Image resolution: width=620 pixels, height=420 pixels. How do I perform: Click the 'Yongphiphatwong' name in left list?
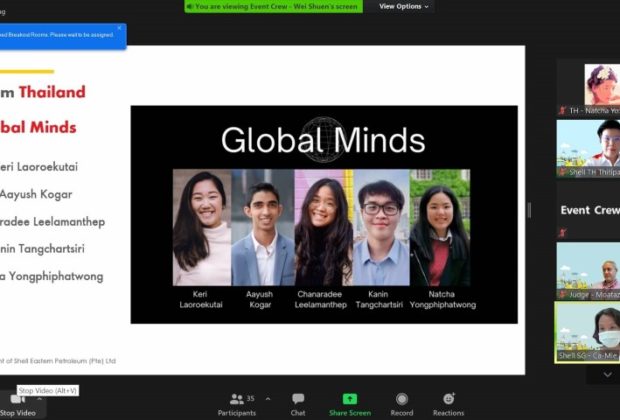click(x=56, y=276)
